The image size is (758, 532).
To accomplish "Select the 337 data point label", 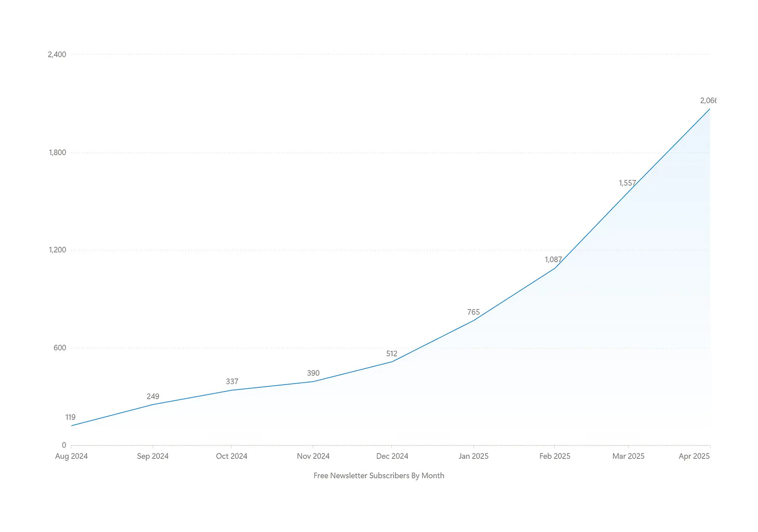I will (x=232, y=382).
